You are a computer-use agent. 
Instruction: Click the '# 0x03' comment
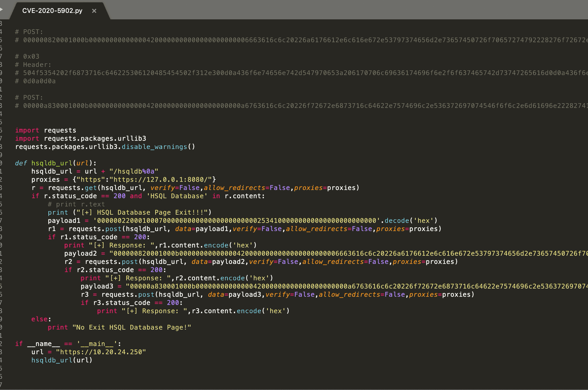(27, 56)
